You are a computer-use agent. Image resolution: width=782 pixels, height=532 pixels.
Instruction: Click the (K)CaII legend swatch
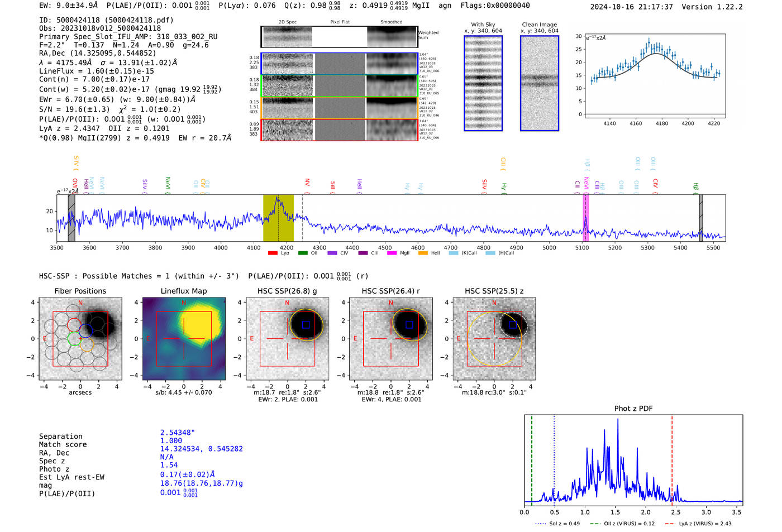pyautogui.click(x=454, y=253)
